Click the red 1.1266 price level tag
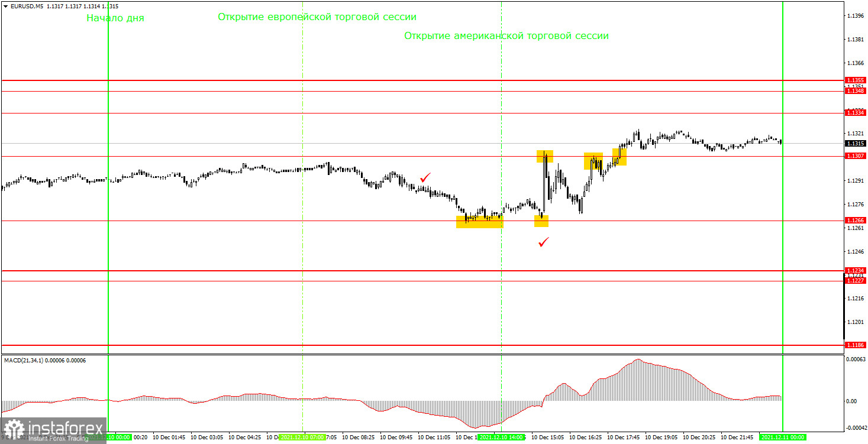868x444 pixels. pos(856,221)
